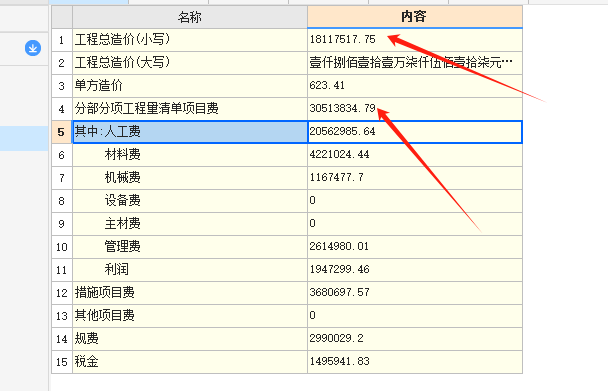Screen dimensions: 608x391
Task: Select the 分部分项工程量清单项目费 cell
Action: [190, 109]
